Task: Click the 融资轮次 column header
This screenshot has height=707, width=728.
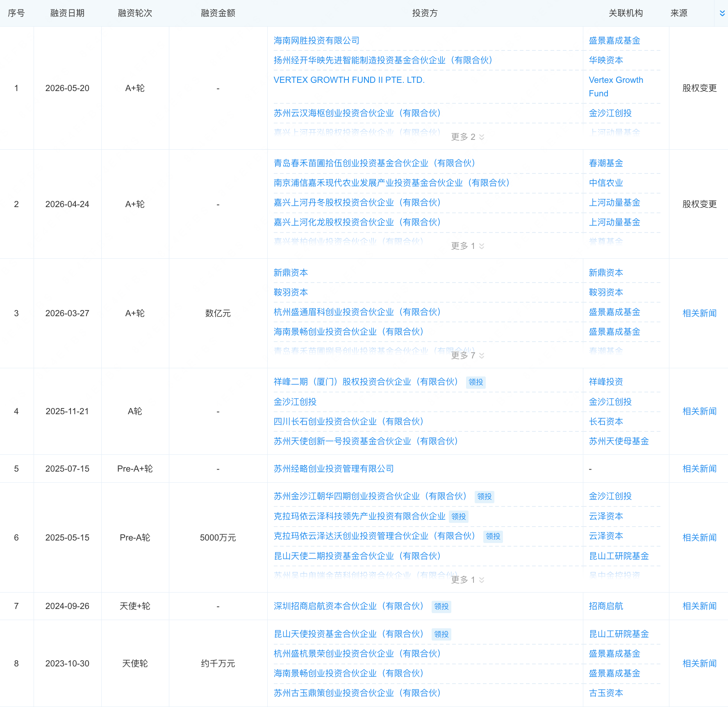Action: (135, 13)
